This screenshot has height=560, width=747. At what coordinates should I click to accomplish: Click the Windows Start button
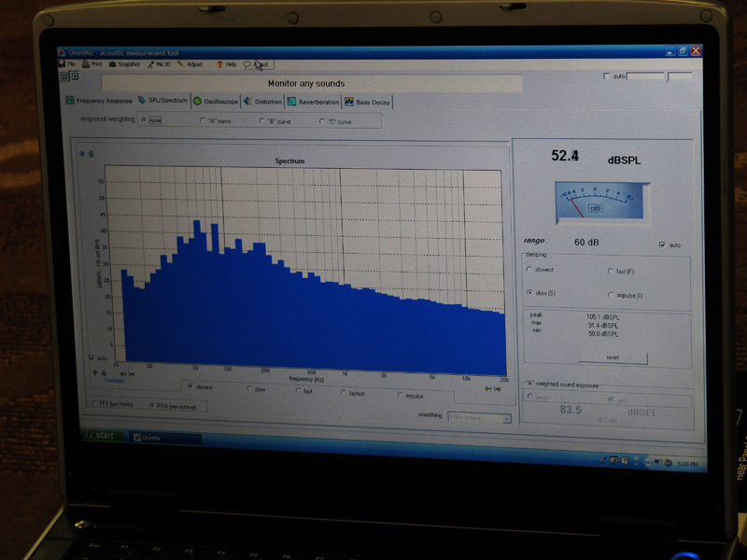point(99,435)
